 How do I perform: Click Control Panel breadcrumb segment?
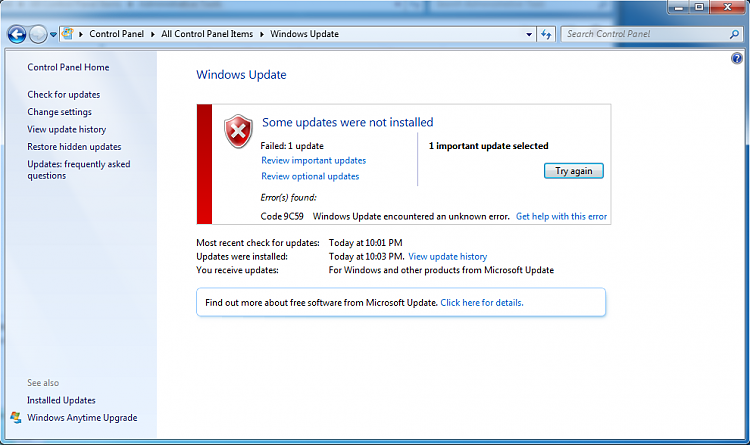(x=116, y=34)
